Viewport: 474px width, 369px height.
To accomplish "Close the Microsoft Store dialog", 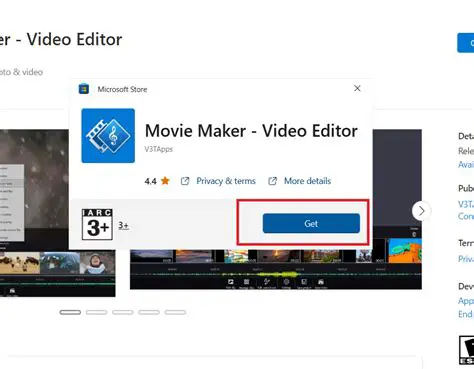I will pos(357,88).
